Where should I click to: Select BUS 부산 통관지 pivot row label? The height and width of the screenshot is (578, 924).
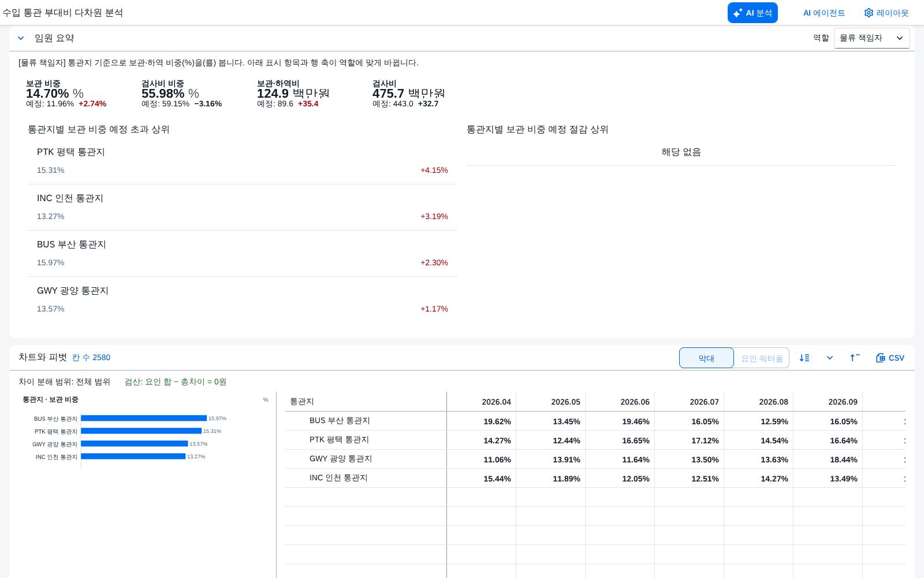coord(340,421)
